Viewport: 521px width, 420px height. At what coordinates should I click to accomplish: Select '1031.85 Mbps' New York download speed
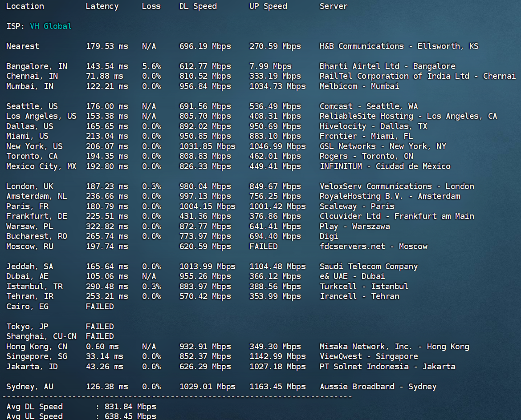pos(208,146)
